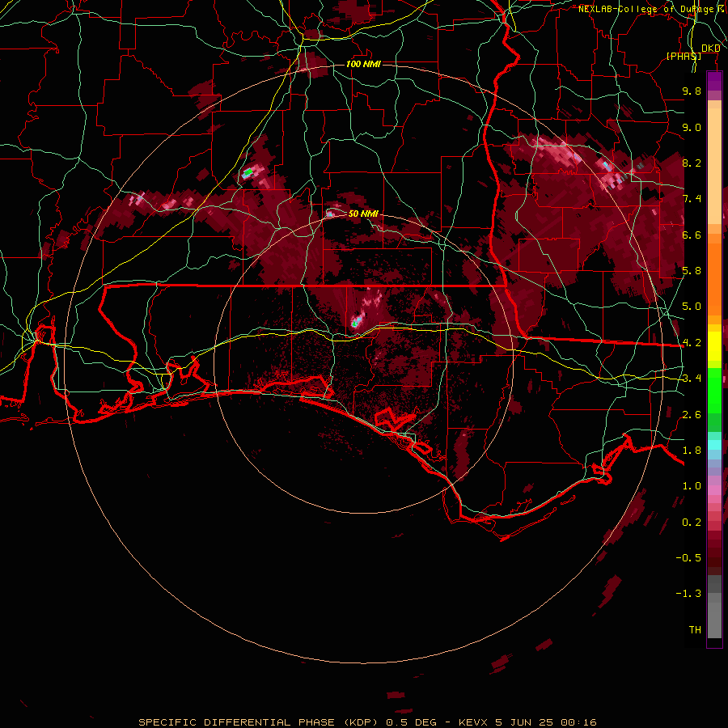Click the TH threshold label on legend

click(695, 630)
